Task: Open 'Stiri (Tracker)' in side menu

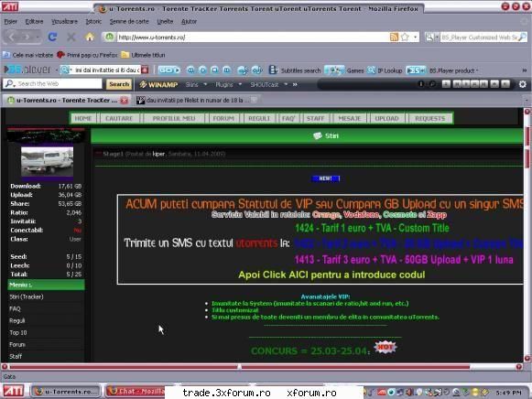Action: tap(27, 297)
